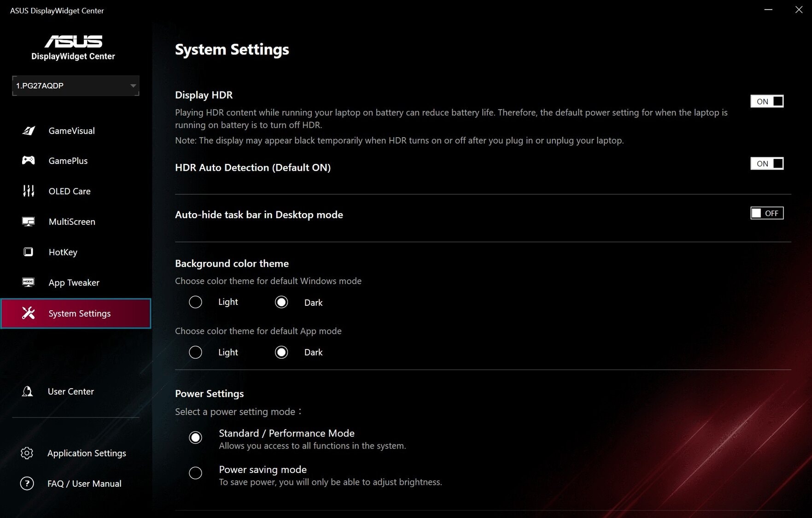The width and height of the screenshot is (812, 518).
Task: Click the OLED Care sliders icon
Action: pyautogui.click(x=29, y=191)
